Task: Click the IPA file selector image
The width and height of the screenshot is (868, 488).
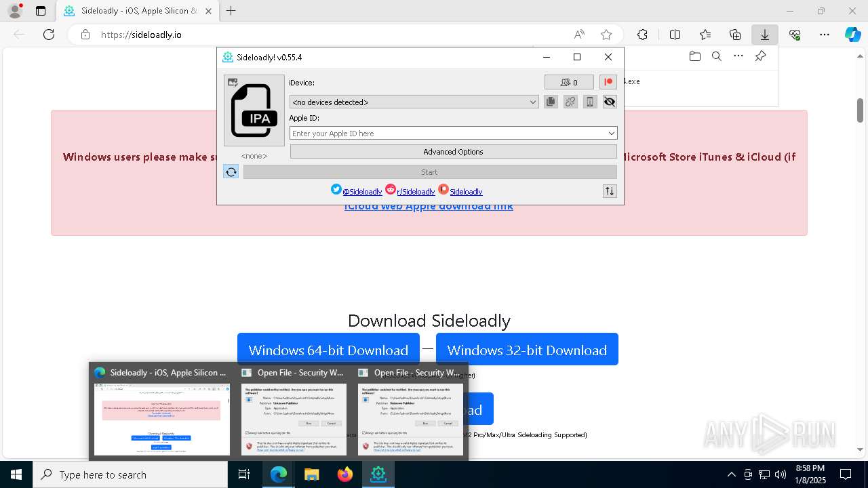Action: [254, 110]
